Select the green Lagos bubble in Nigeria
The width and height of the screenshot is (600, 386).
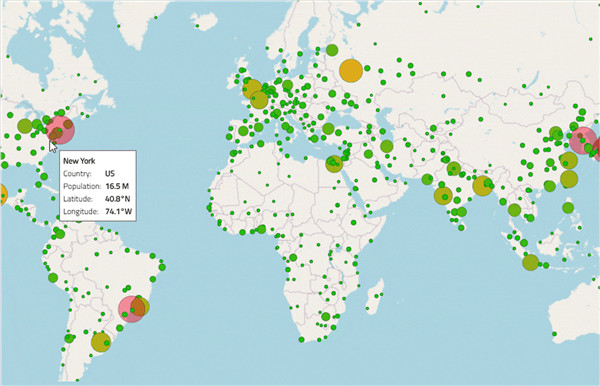(x=261, y=229)
